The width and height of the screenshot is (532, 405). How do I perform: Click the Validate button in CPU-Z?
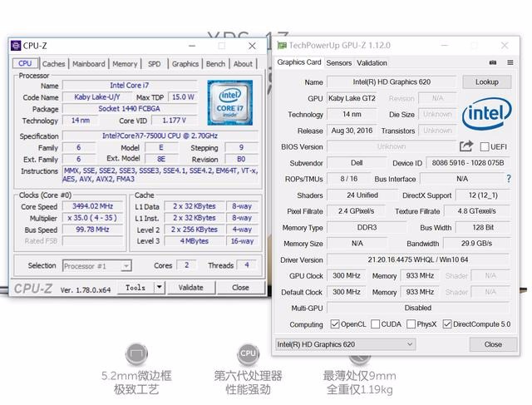190,287
